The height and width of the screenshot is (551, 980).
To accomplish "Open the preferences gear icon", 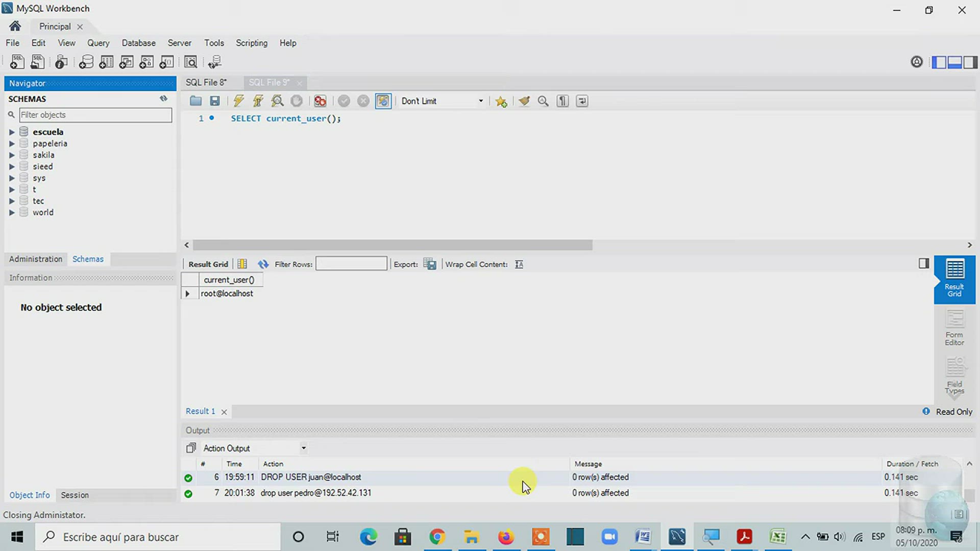I will point(917,62).
